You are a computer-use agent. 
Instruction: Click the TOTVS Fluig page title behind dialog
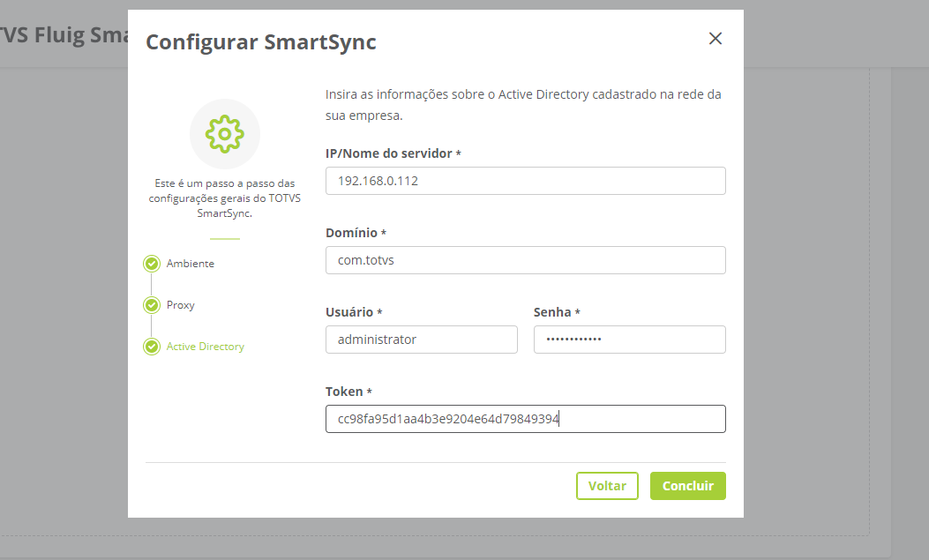(x=64, y=35)
